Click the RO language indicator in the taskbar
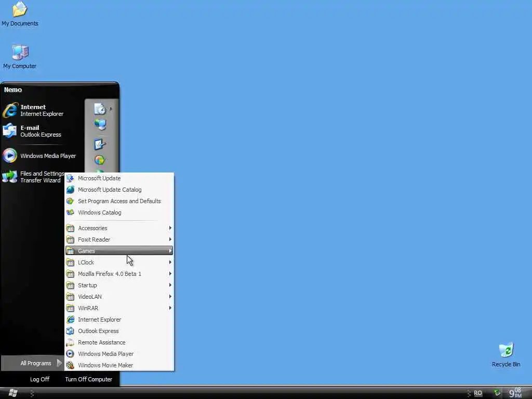Viewport: 532px width, 399px height. [x=478, y=393]
